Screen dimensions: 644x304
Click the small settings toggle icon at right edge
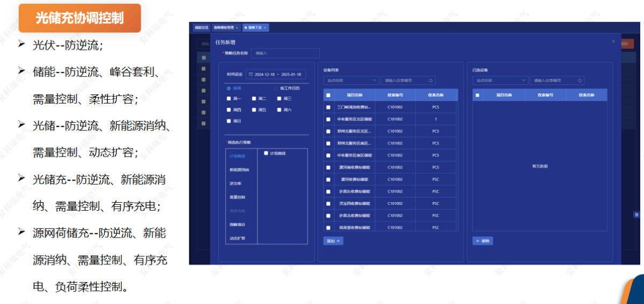tap(636, 214)
